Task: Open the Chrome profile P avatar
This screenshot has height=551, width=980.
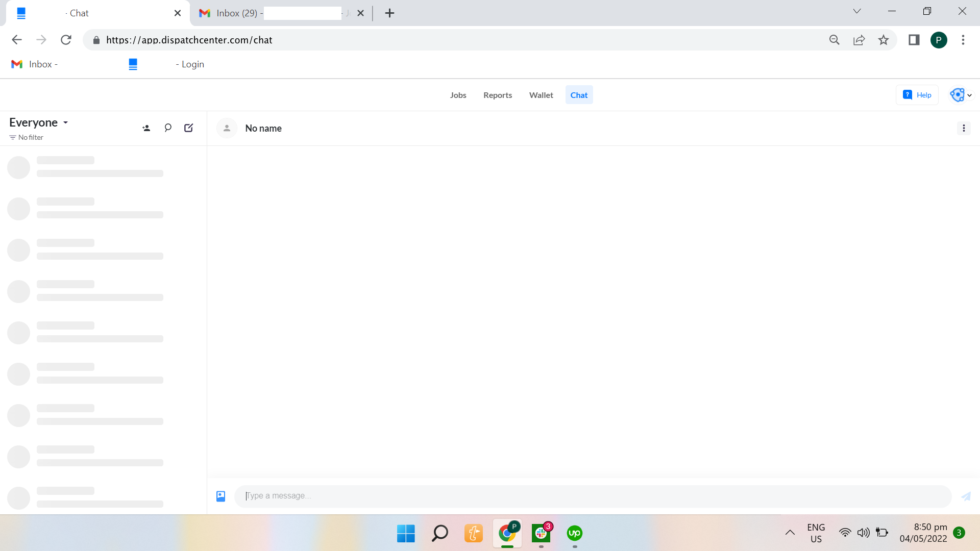Action: coord(939,40)
